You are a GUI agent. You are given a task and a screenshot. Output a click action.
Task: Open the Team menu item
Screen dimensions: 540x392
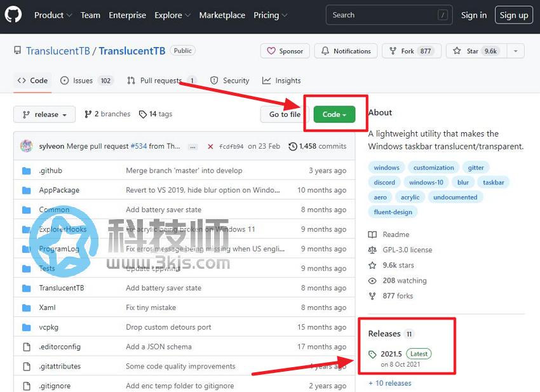pos(90,15)
